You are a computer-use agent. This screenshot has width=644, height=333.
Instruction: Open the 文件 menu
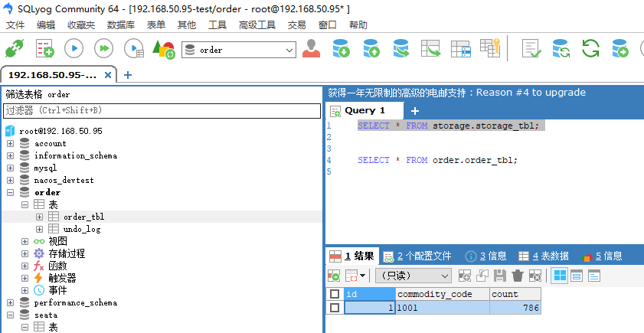point(15,25)
